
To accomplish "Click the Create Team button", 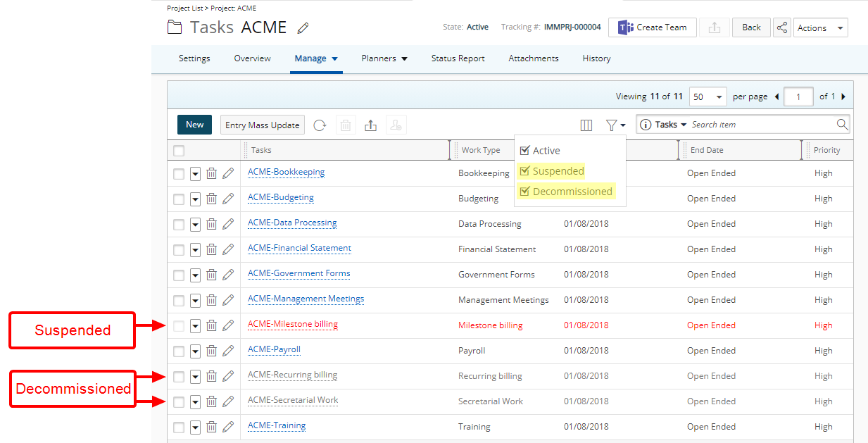I will [x=653, y=27].
